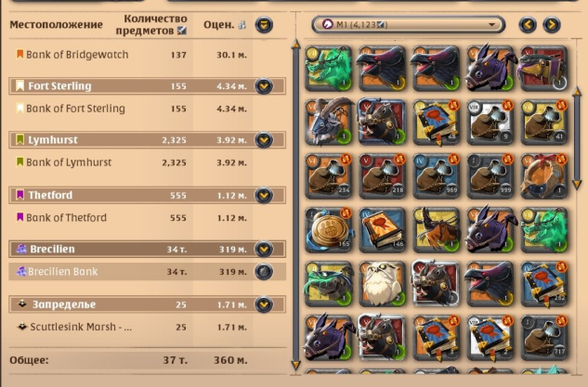Click the first green dragon mount icon
Viewport: 588px width, 387px height.
[x=329, y=68]
